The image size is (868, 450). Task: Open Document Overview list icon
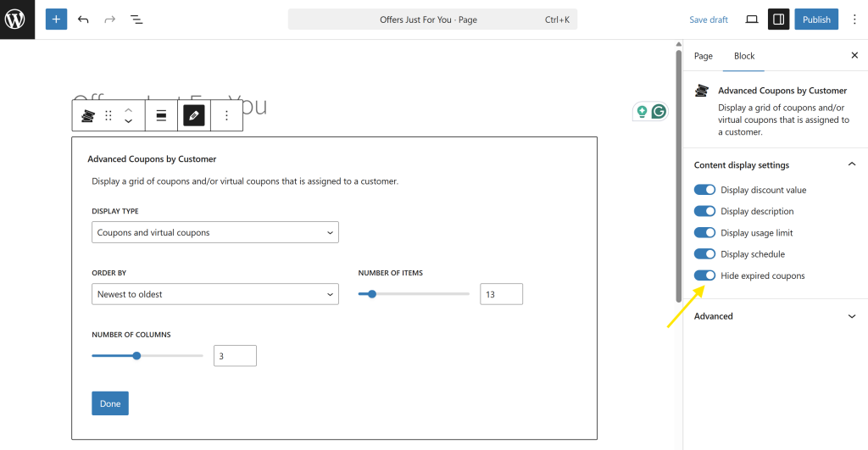[x=136, y=19]
